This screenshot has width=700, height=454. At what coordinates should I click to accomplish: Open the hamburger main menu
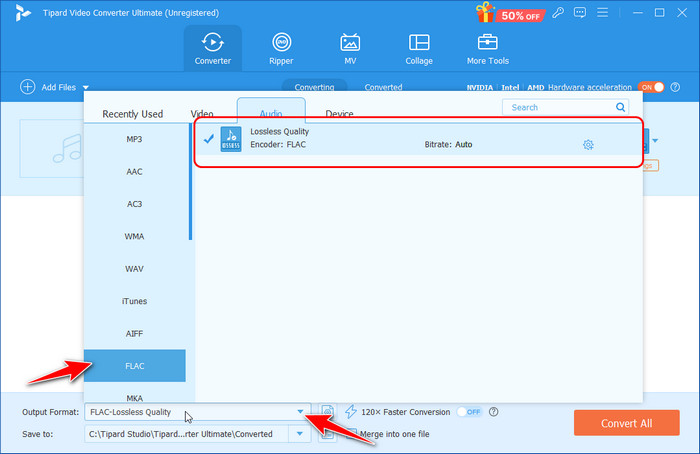[603, 12]
